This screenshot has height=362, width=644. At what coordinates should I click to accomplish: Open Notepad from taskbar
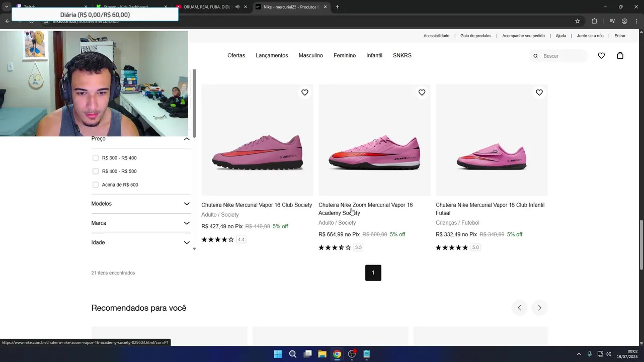[367, 354]
